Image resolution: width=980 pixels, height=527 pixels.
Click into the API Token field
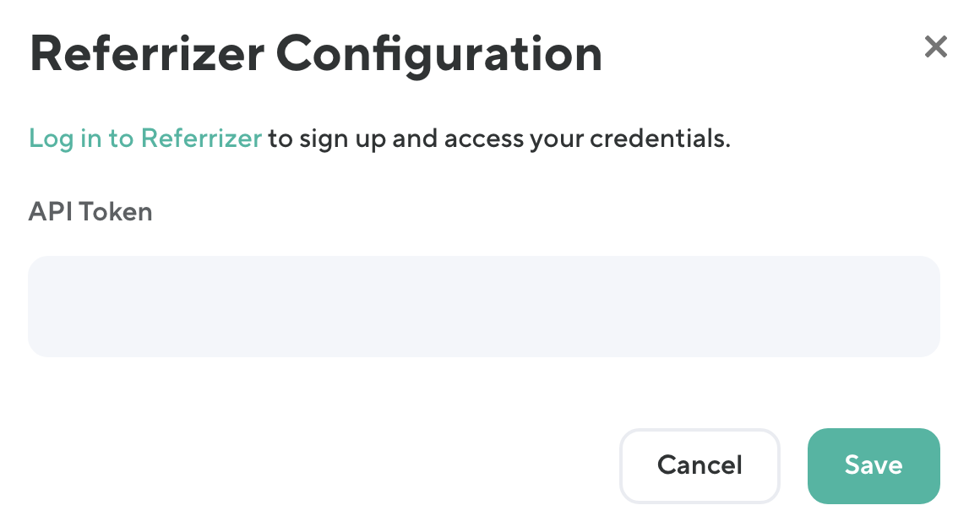click(x=483, y=306)
